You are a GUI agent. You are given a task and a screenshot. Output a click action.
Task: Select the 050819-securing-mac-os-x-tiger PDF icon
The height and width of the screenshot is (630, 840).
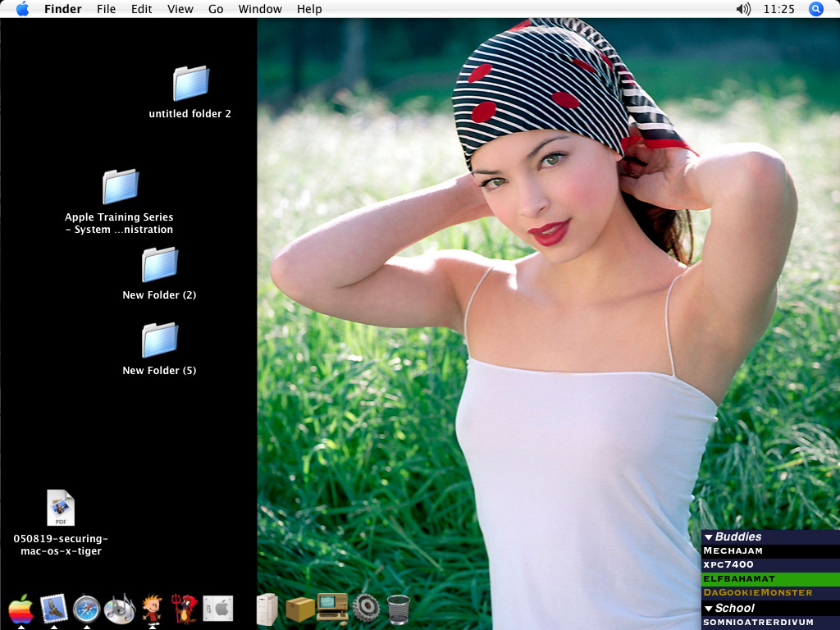tap(61, 508)
